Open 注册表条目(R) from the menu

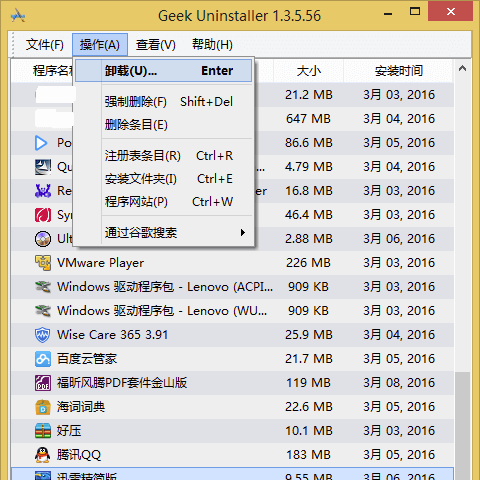[163, 156]
